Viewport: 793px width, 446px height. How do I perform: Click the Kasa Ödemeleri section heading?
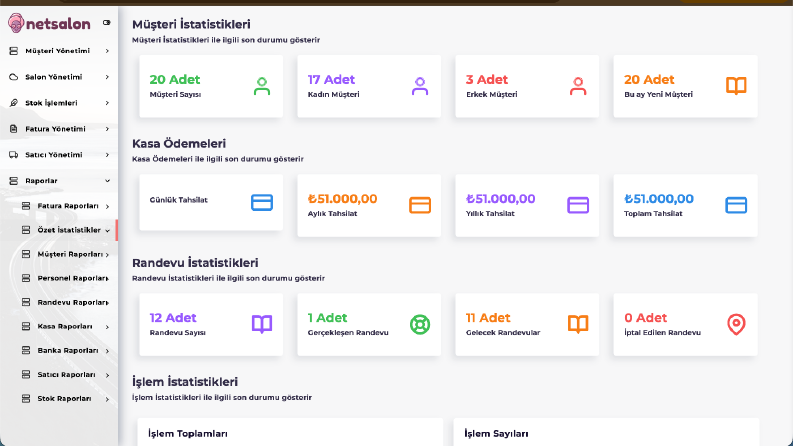(179, 144)
